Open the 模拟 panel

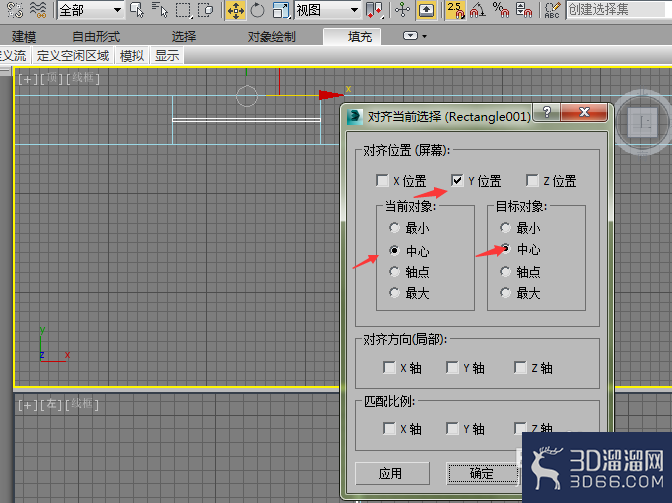click(132, 56)
